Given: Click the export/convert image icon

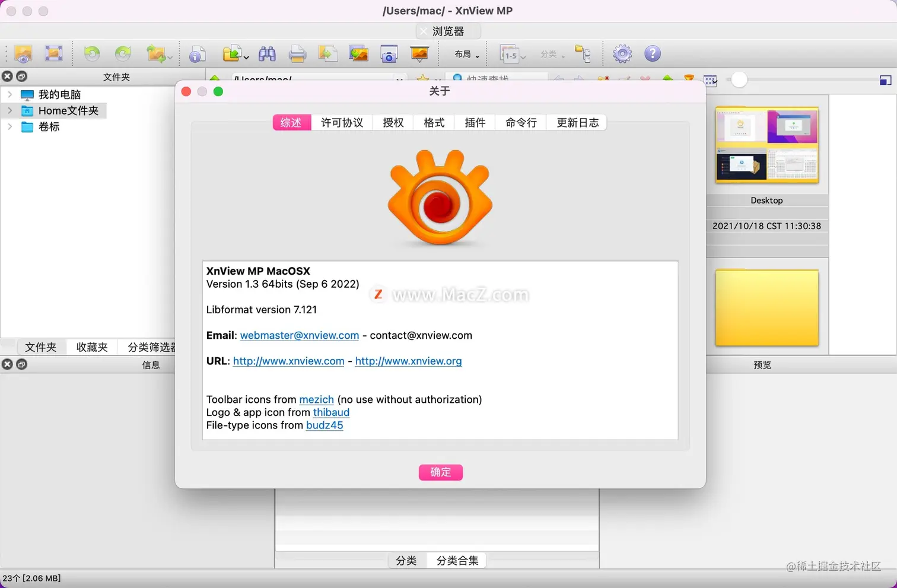Looking at the screenshot, I should [327, 54].
